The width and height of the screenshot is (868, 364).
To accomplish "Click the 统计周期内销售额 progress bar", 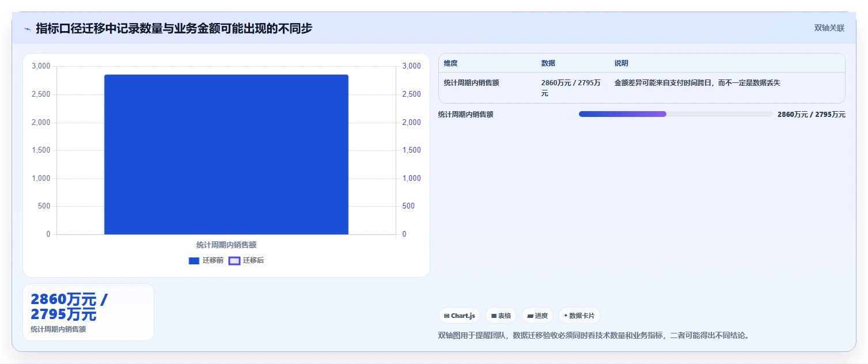I will (676, 114).
